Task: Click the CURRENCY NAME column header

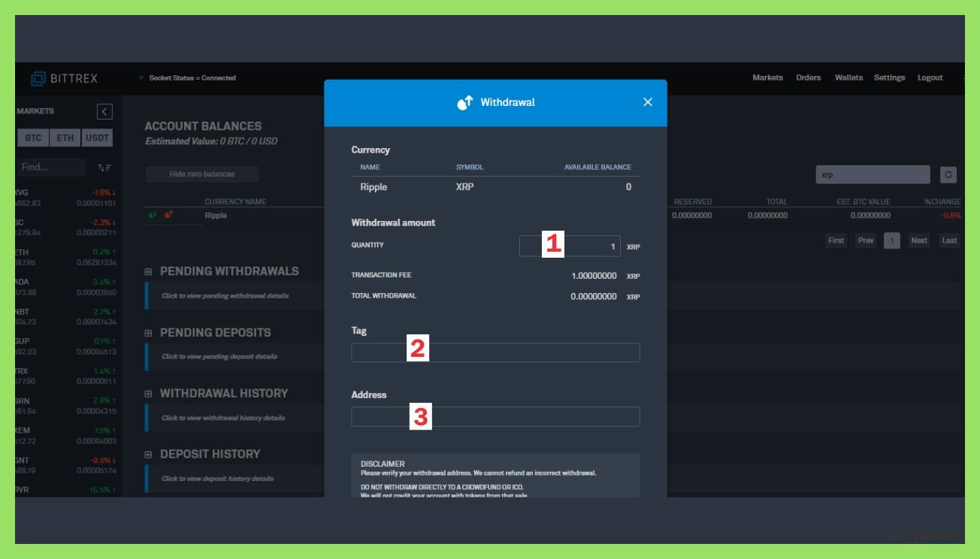Action: [235, 202]
